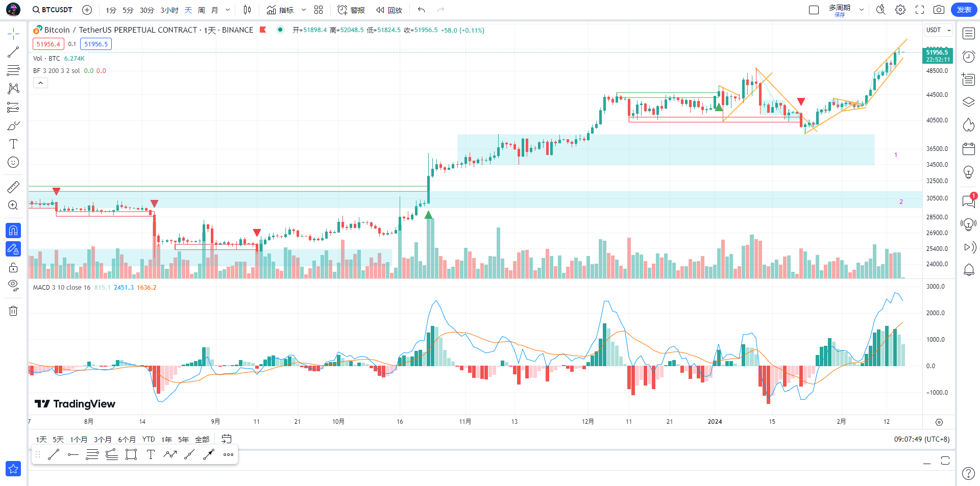Select the brush drawing tool
Viewport: 980px width, 486px height.
click(x=13, y=125)
